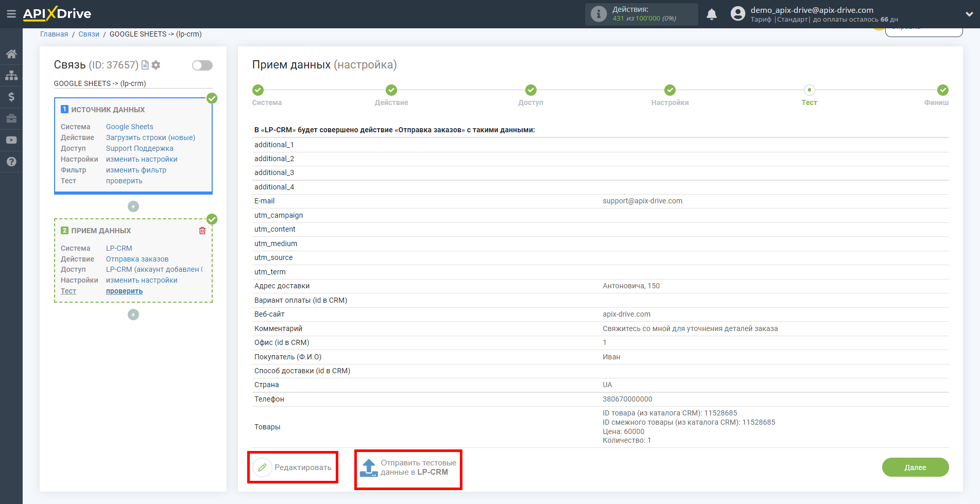Viewport: 980px width, 504px height.
Task: Click Отправка заказов action link
Action: pyautogui.click(x=137, y=259)
